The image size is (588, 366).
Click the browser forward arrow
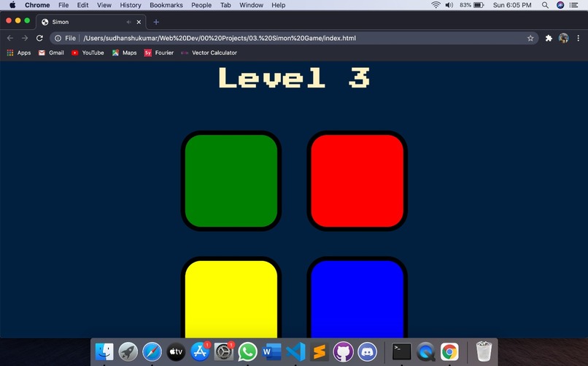[x=25, y=38]
